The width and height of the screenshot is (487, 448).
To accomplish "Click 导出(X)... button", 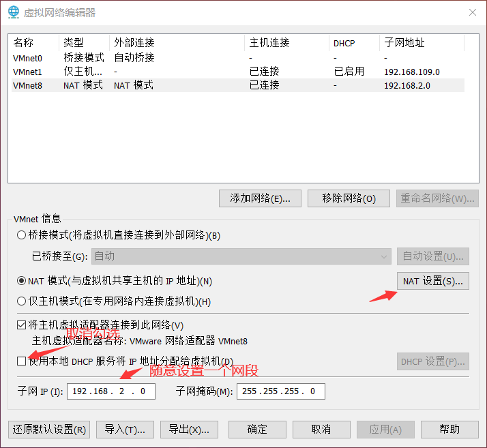I will pyautogui.click(x=189, y=430).
